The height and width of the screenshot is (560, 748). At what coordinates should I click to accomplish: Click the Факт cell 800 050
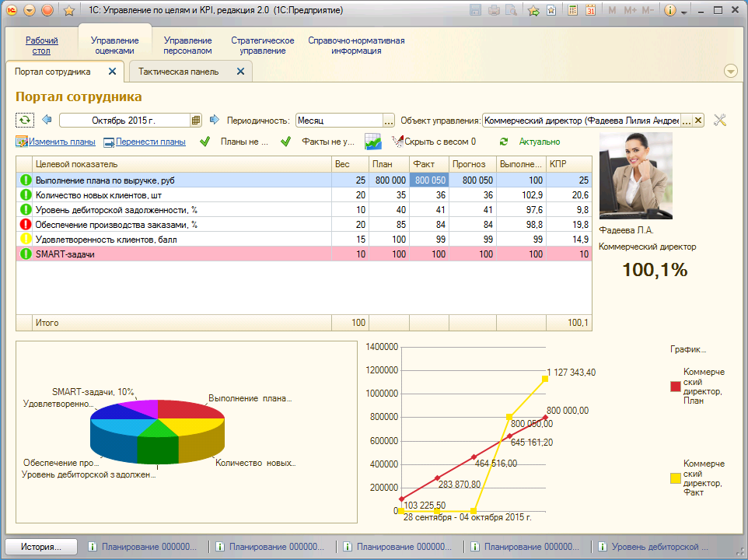pyautogui.click(x=429, y=180)
